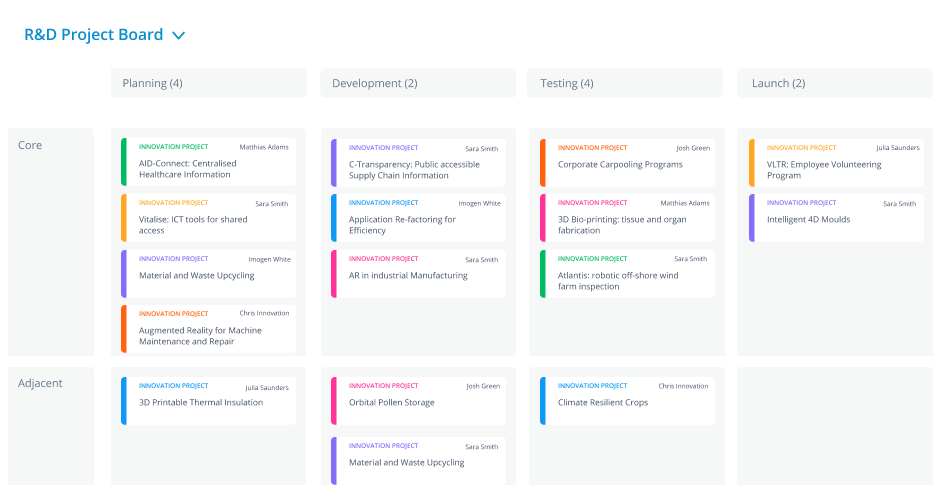Open the Orbital Pollen Storage card
948x485 pixels.
pyautogui.click(x=417, y=403)
